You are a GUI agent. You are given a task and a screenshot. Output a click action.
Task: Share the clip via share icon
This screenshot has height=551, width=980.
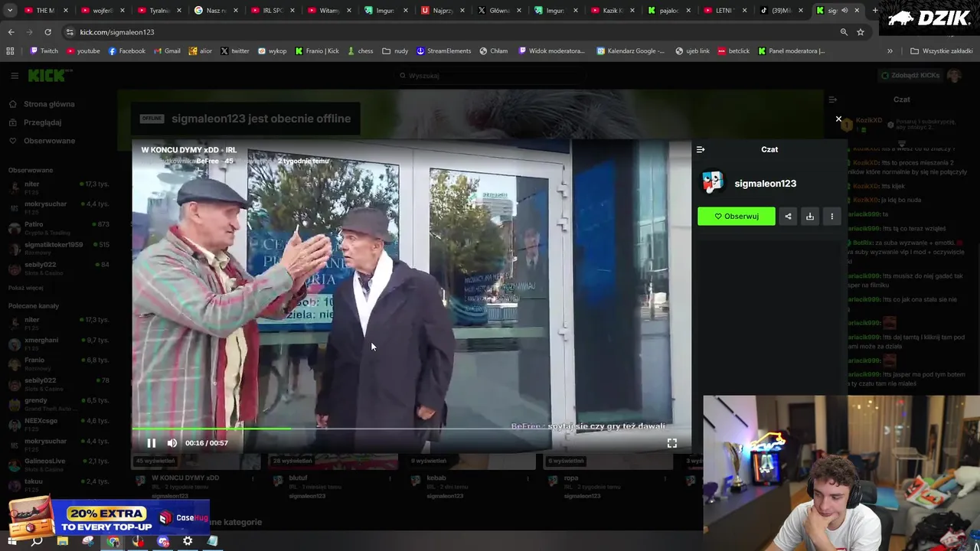[x=788, y=217]
